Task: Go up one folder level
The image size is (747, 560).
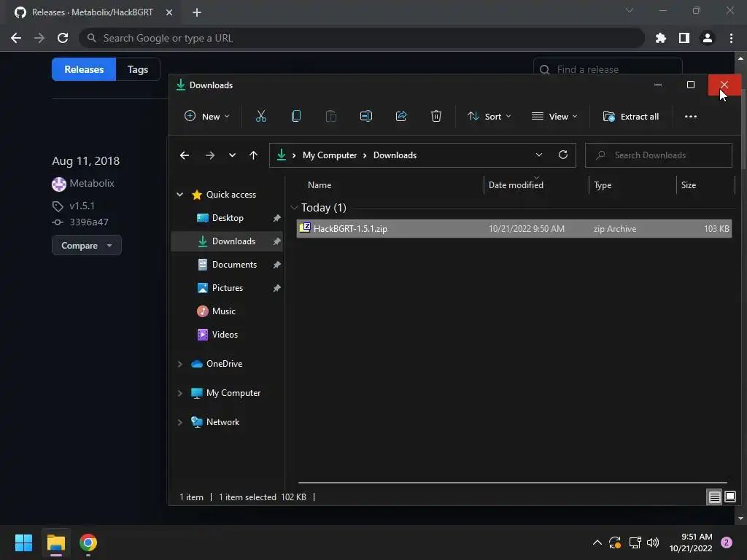Action: pos(253,155)
